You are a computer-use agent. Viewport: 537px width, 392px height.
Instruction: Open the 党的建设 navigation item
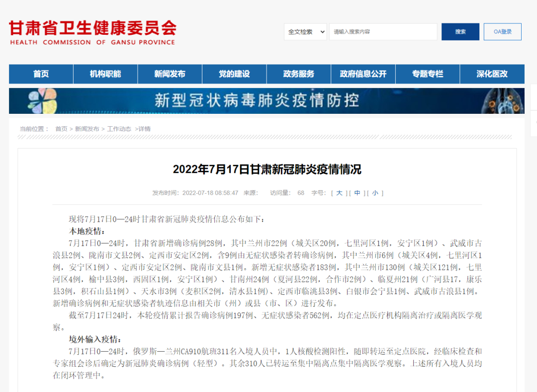(x=234, y=74)
